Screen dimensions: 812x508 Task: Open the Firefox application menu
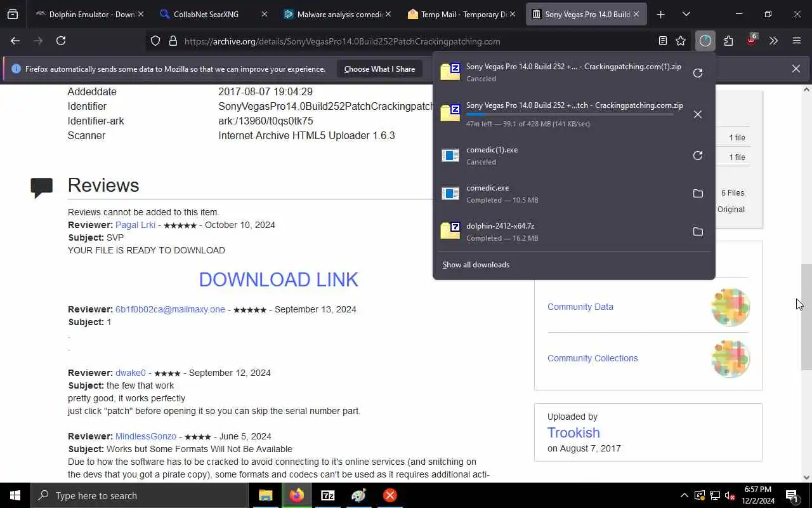click(797, 41)
